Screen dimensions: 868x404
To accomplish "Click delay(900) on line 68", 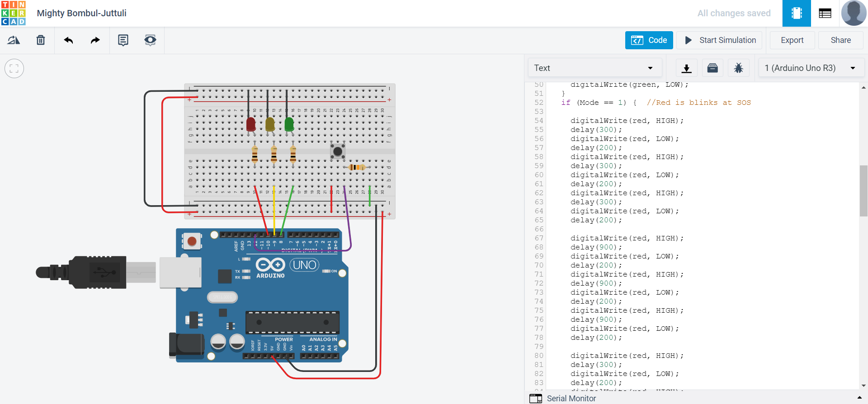I will click(596, 247).
